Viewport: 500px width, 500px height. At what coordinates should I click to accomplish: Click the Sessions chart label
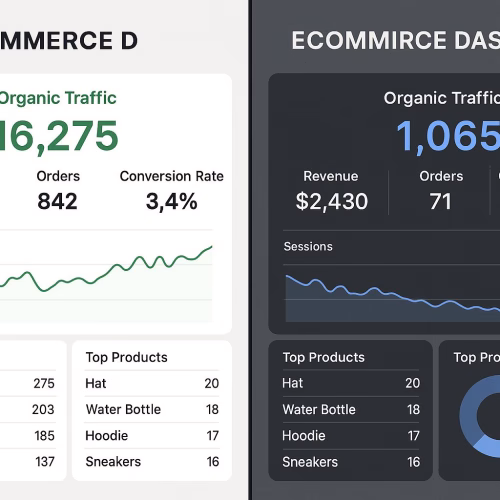pos(308,247)
